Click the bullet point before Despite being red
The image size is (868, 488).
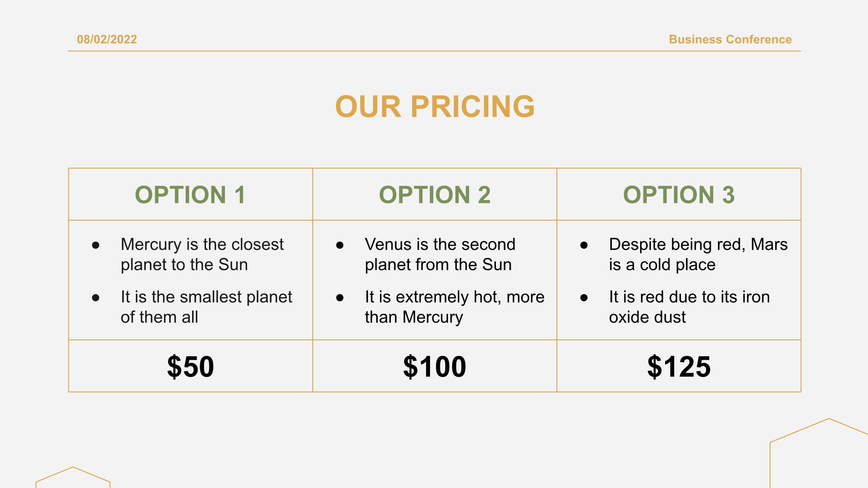point(584,245)
